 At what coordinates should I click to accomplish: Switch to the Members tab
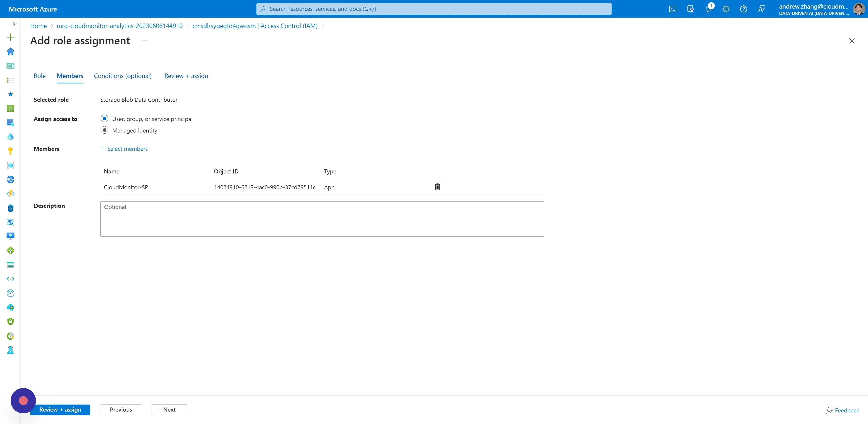click(70, 76)
